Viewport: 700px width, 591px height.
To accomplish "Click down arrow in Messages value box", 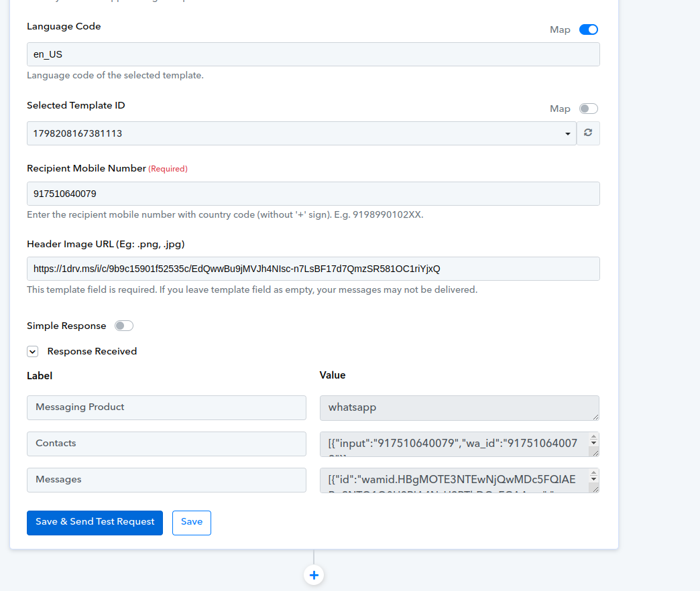I will (593, 478).
